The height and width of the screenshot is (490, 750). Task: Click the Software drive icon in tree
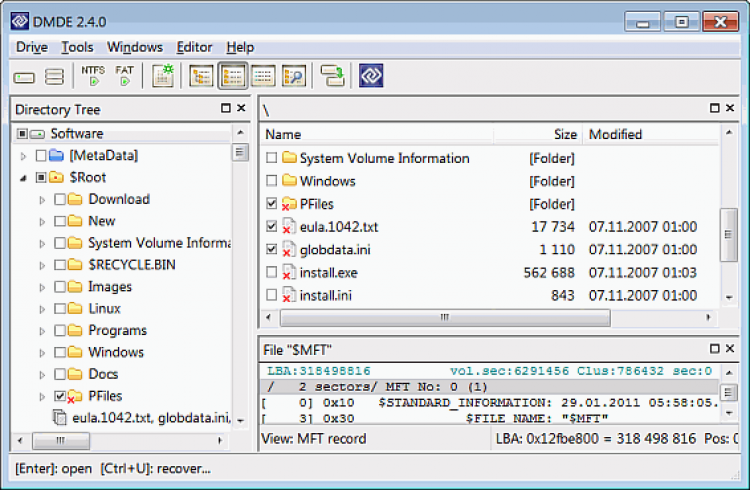tap(37, 134)
